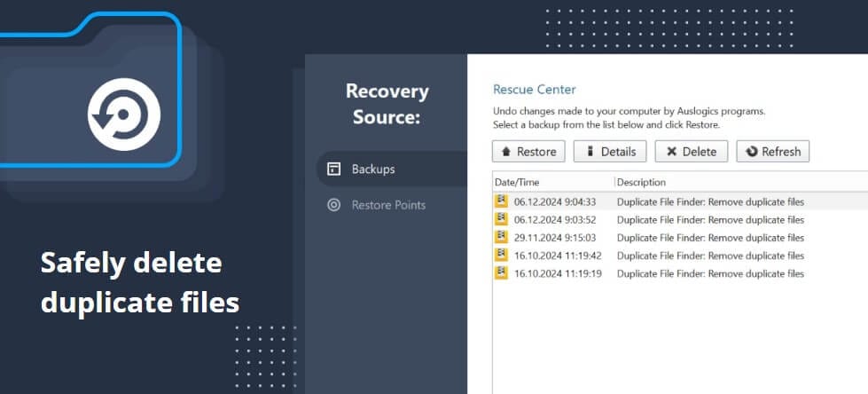Click the archive icon for 16.10.2024 11:19:42
The width and height of the screenshot is (868, 394).
coord(501,255)
